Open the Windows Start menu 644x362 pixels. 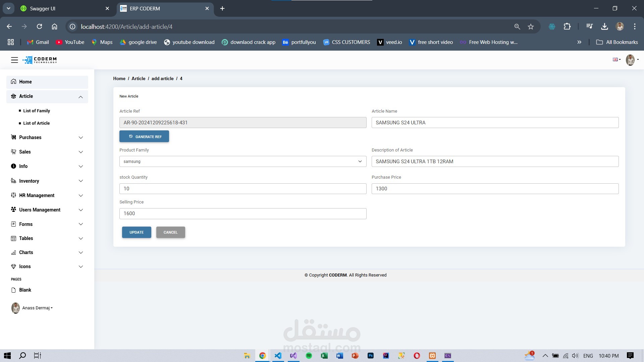click(7, 356)
